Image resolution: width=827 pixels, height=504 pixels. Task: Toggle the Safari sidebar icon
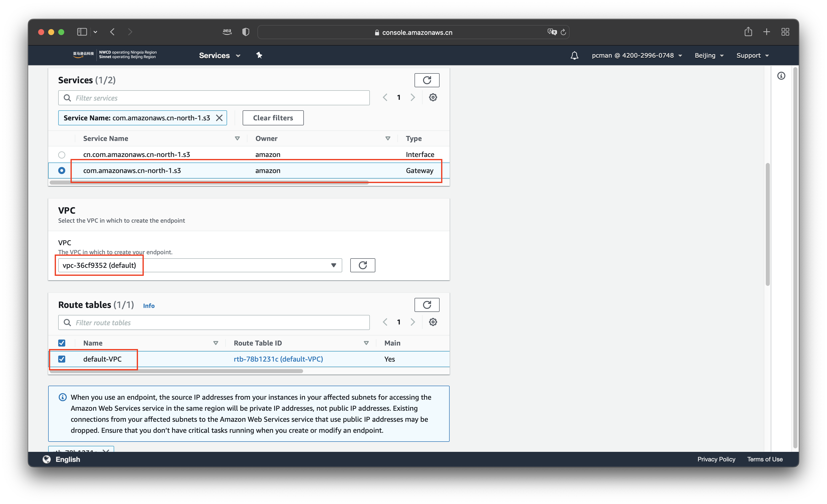click(x=82, y=32)
